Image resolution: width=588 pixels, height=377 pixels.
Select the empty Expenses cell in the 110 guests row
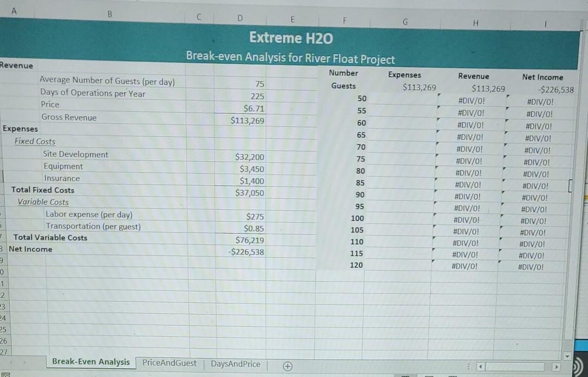[399, 242]
